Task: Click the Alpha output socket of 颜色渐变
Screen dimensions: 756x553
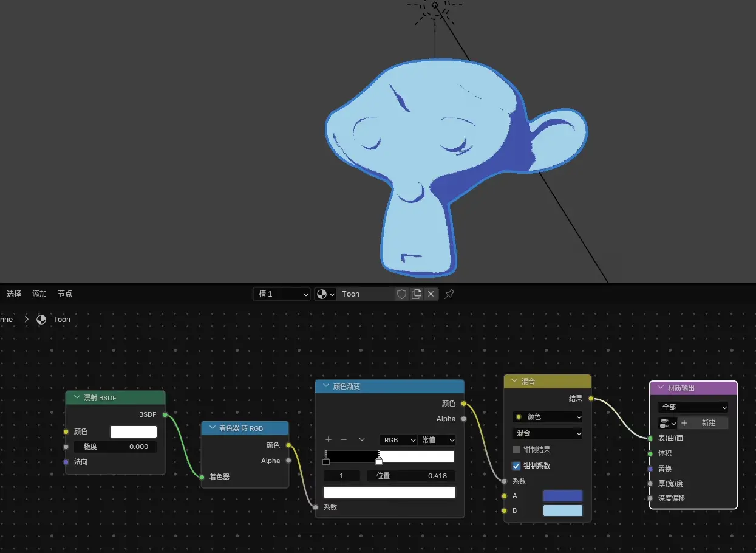Action: coord(464,419)
